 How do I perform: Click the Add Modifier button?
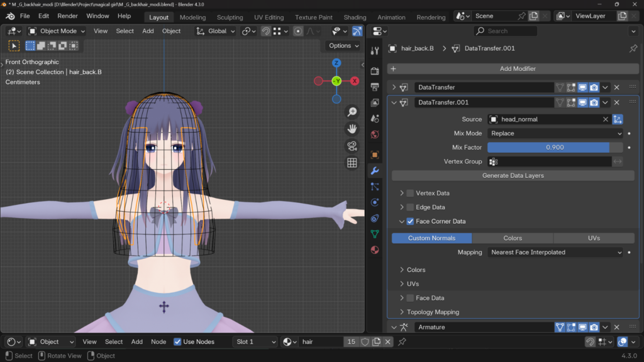click(x=517, y=69)
